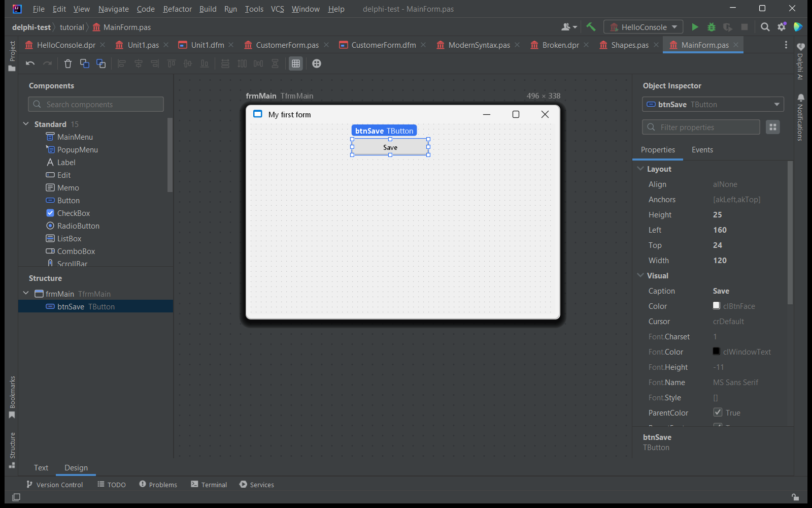The image size is (812, 508).
Task: Open editor tabs more-options menu
Action: [x=786, y=45]
